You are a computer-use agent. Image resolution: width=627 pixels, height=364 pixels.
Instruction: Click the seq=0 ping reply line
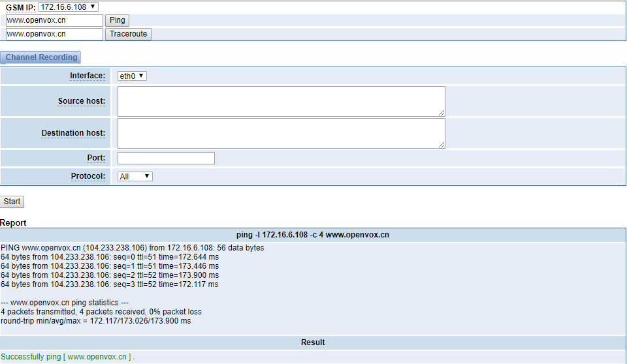110,257
